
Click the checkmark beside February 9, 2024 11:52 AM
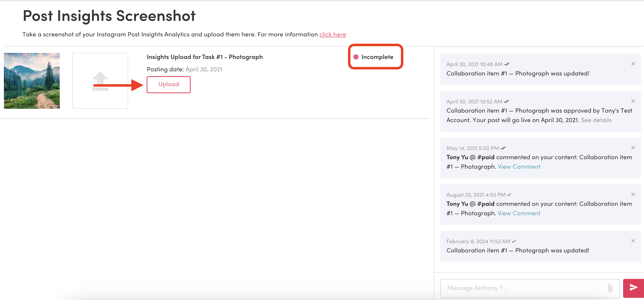point(514,241)
